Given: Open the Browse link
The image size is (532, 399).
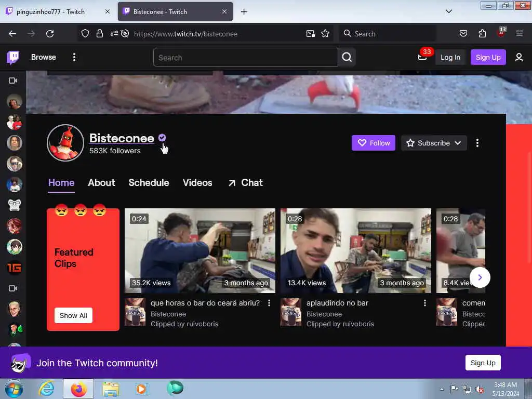Looking at the screenshot, I should [44, 57].
